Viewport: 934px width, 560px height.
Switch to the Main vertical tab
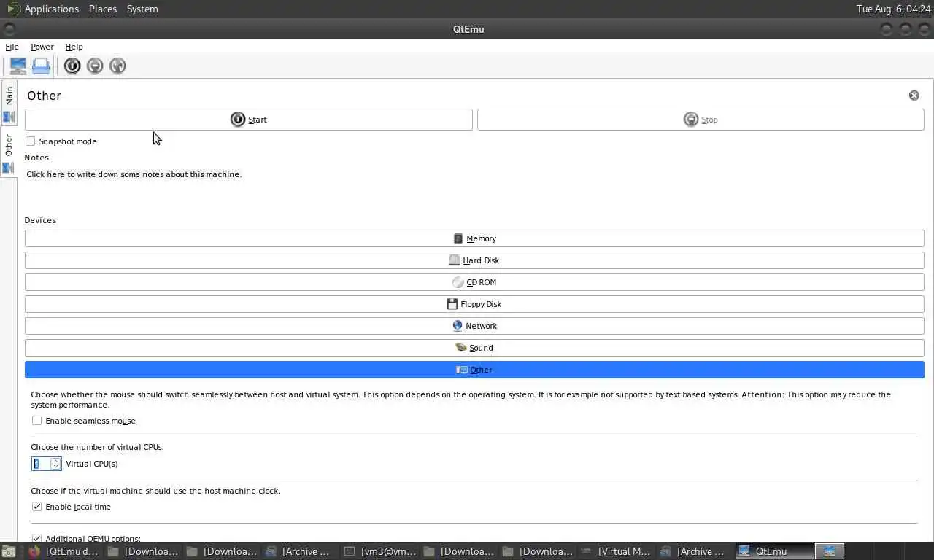click(x=9, y=103)
